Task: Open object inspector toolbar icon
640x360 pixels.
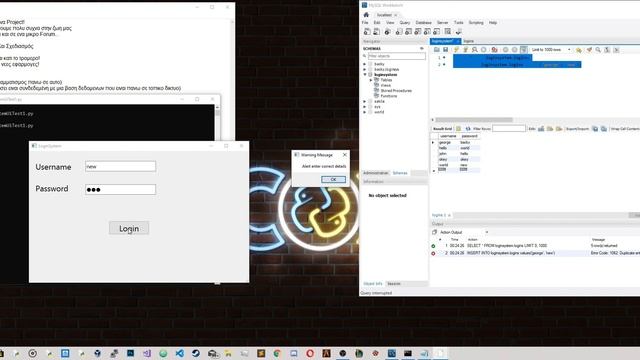Action: coord(387,31)
